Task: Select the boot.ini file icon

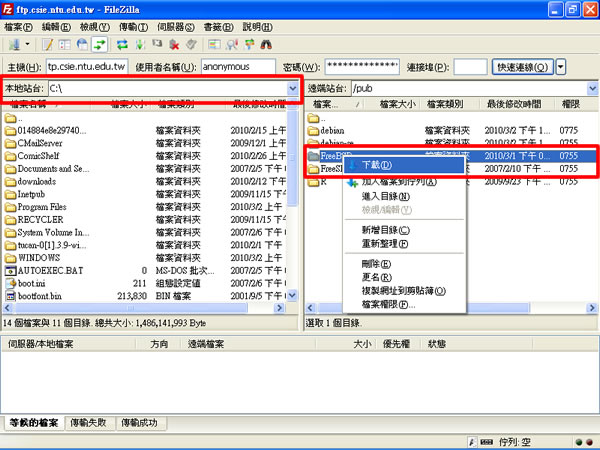Action: [x=10, y=284]
